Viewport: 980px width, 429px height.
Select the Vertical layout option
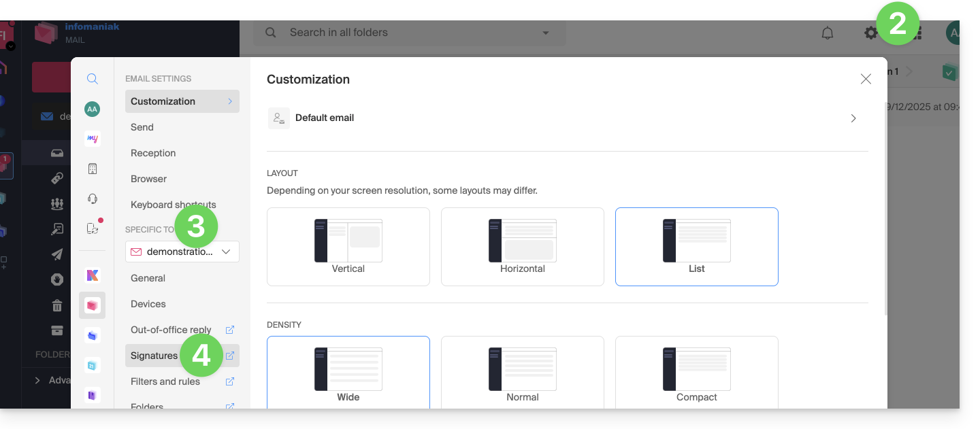[348, 246]
